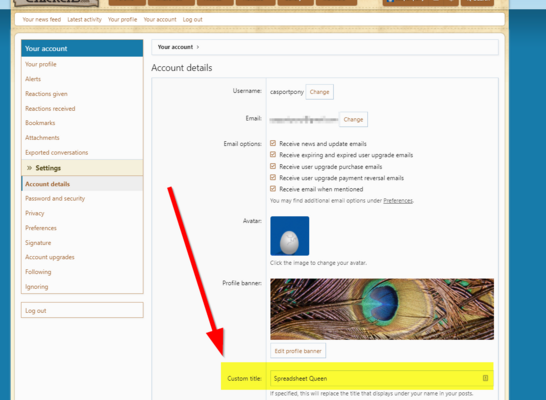The height and width of the screenshot is (400, 546).
Task: Click the peacock feather profile banner
Action: pyautogui.click(x=382, y=309)
